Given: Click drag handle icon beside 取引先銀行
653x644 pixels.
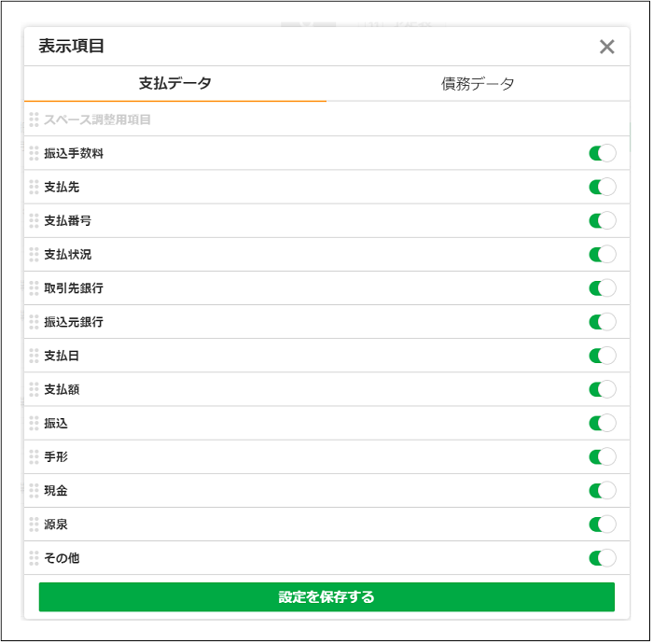Looking at the screenshot, I should [x=34, y=287].
